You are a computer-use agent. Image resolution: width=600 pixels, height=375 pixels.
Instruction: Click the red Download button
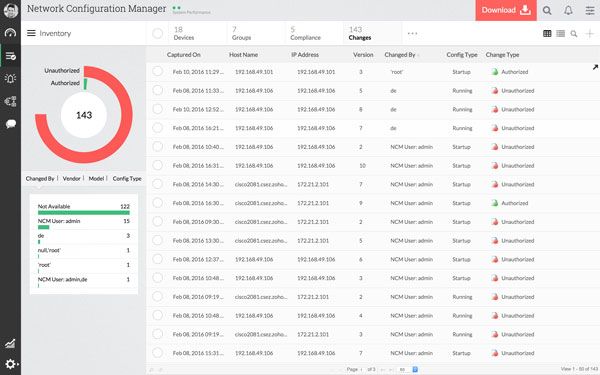tap(506, 10)
